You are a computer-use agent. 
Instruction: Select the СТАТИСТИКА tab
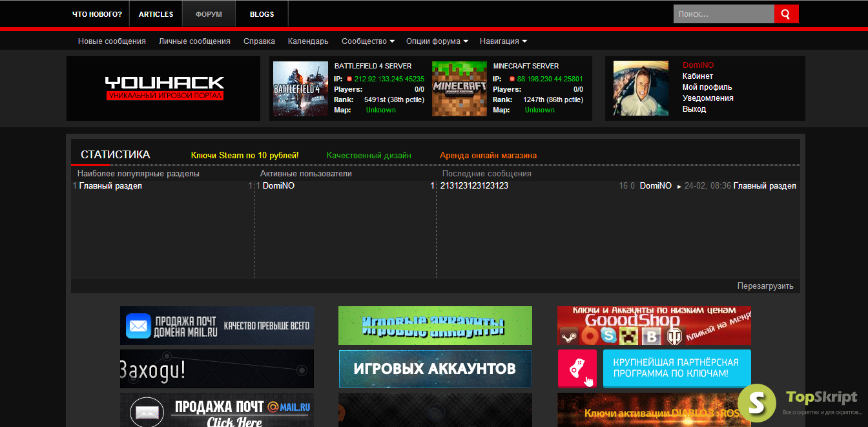tap(116, 155)
